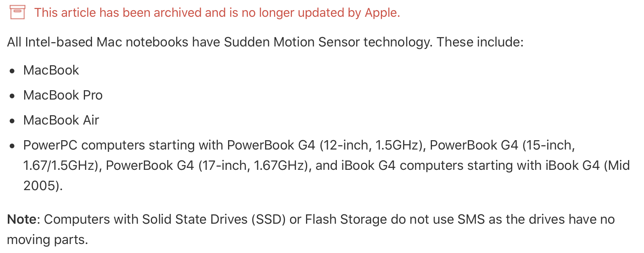Viewport: 644px width, 253px height.
Task: Click the text 'PowerBook G4 (17-inch, 1.67GHz)'
Action: pyautogui.click(x=207, y=166)
